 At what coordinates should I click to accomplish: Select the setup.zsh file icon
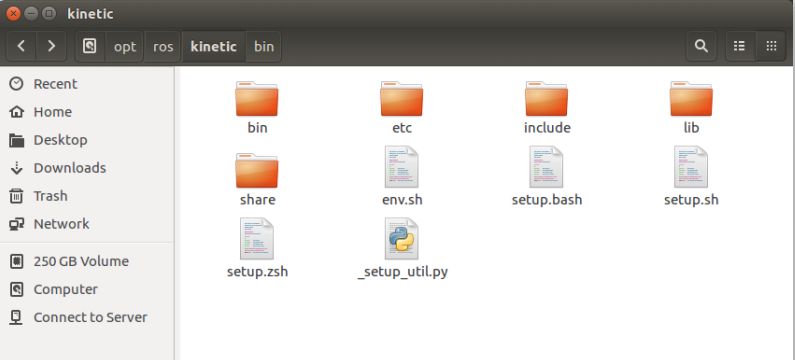coord(257,239)
